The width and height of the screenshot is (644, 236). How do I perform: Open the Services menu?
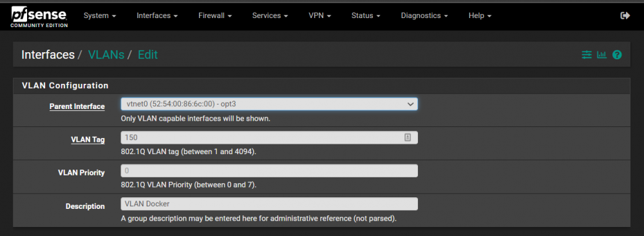[x=270, y=15]
